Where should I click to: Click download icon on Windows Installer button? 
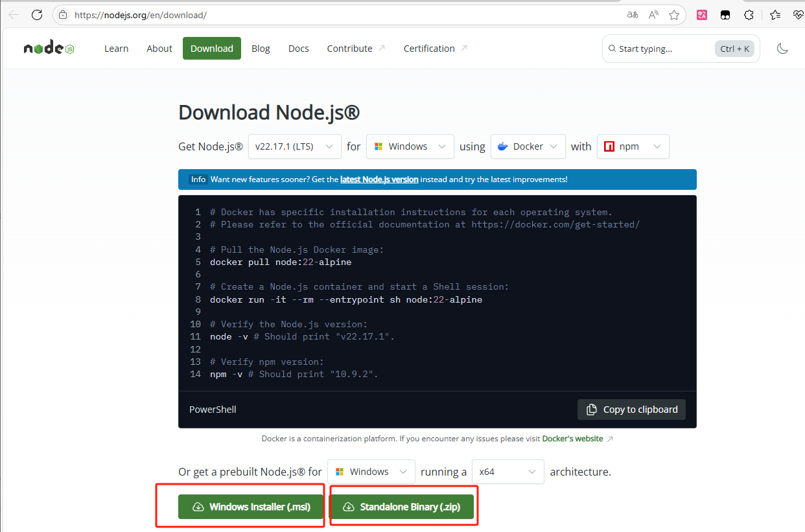pos(198,507)
